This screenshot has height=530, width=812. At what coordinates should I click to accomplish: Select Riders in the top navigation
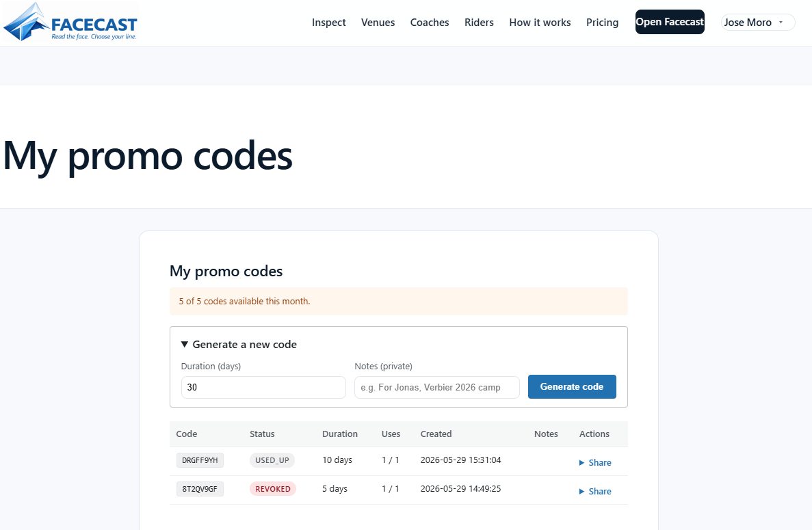(x=478, y=23)
